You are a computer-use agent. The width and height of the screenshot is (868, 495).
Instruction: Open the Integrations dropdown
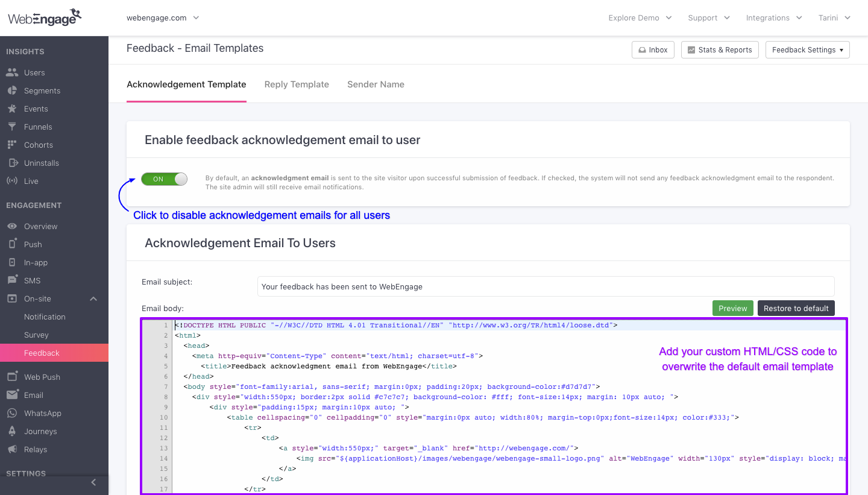(x=774, y=17)
